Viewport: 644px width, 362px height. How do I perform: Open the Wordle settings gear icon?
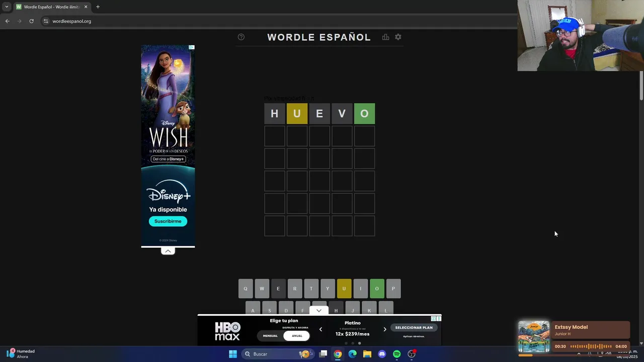(398, 37)
